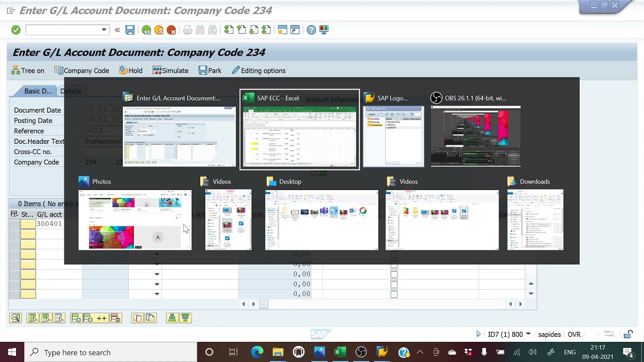Click the Company Code button
Image resolution: width=644 pixels, height=362 pixels.
coord(82,71)
